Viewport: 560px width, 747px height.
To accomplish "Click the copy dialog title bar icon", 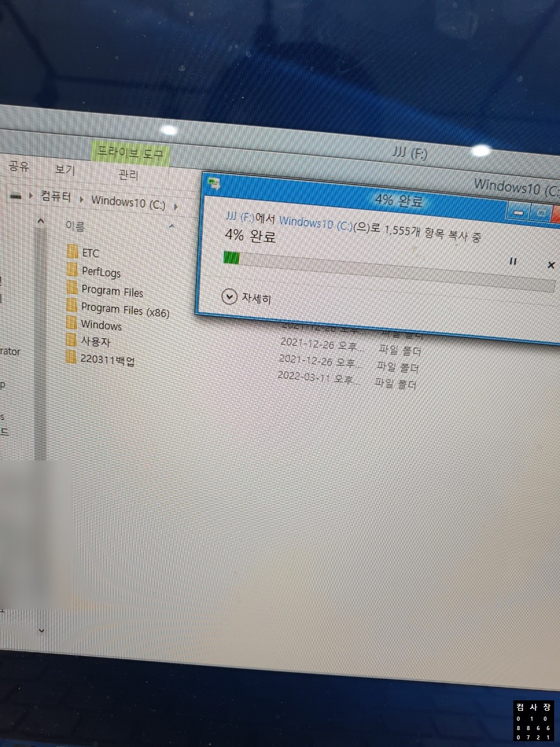I will (x=214, y=184).
